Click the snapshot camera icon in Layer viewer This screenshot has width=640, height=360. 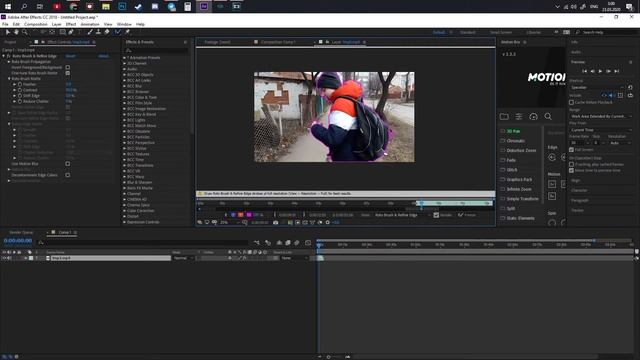[x=276, y=222]
